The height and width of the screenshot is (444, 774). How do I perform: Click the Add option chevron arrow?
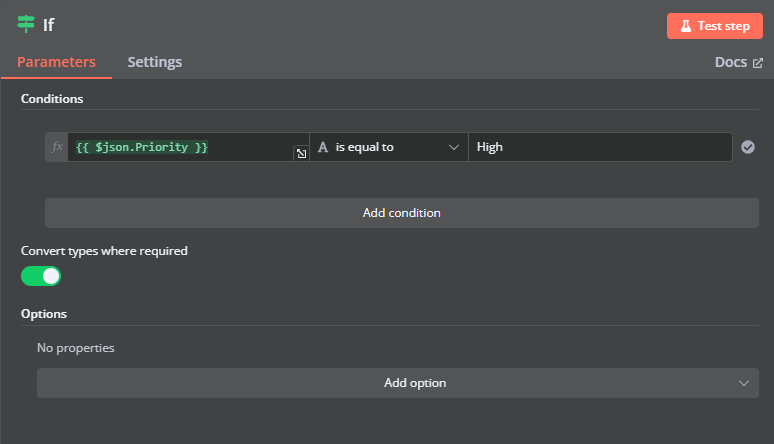(x=743, y=383)
